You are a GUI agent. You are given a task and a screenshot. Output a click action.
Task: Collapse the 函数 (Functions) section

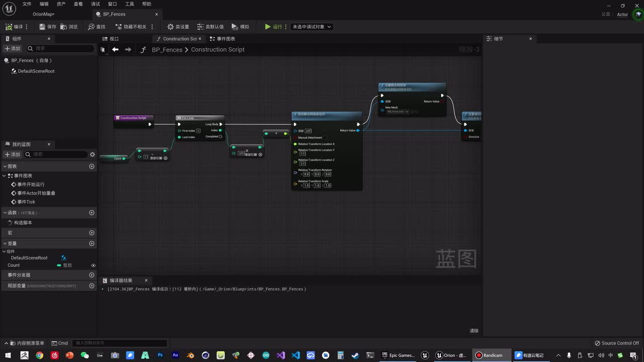(x=5, y=213)
